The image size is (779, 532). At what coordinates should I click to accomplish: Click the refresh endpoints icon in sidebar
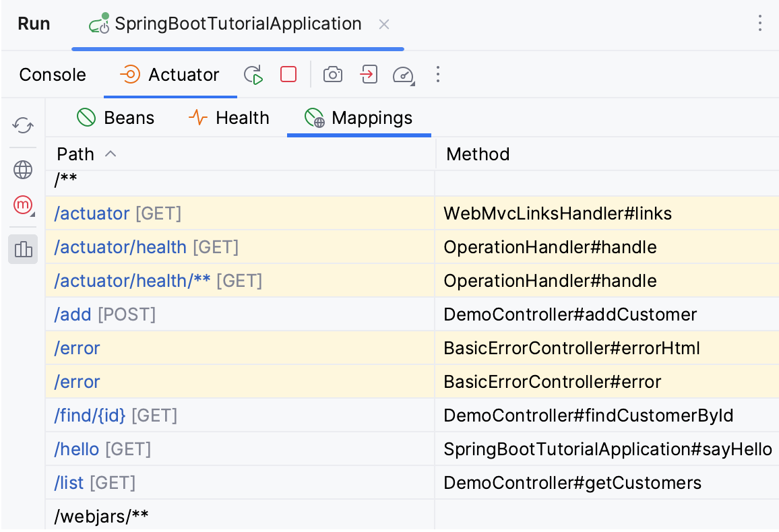(22, 125)
